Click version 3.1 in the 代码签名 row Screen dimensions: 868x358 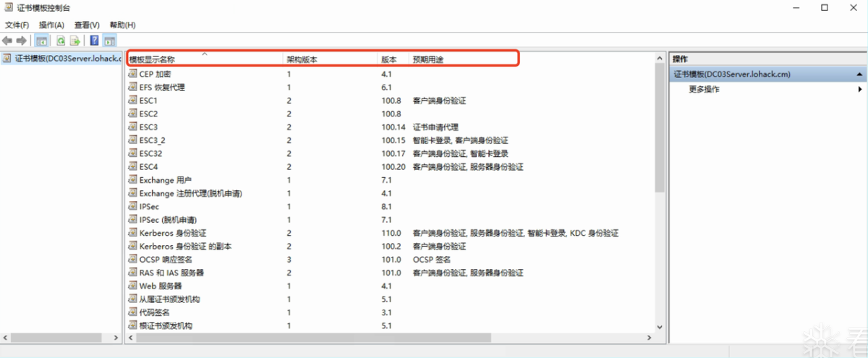pyautogui.click(x=386, y=312)
